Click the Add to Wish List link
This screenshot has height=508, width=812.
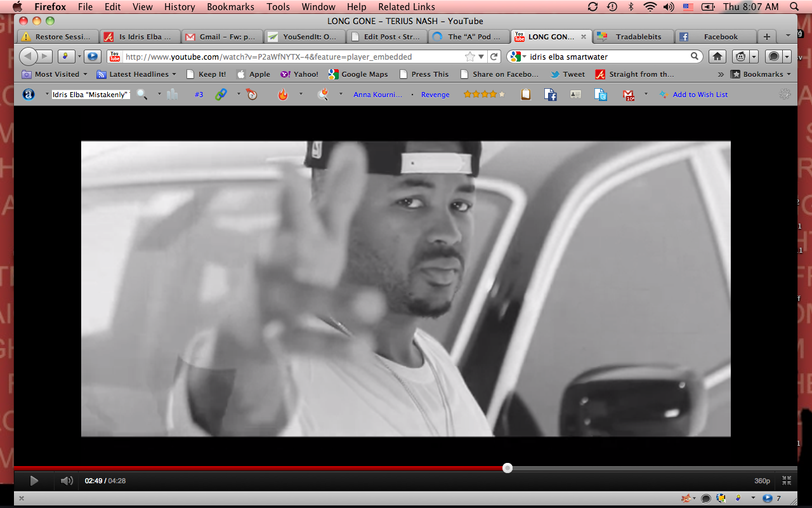[x=700, y=95]
